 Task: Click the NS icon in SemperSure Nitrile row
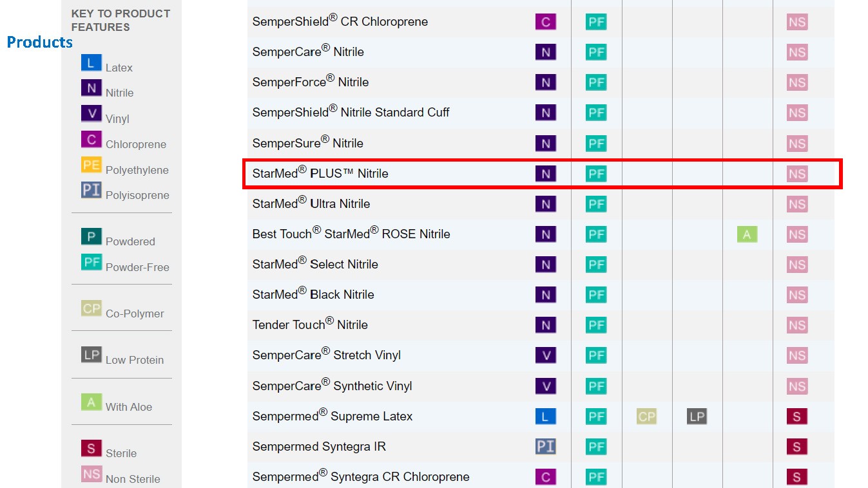[797, 144]
